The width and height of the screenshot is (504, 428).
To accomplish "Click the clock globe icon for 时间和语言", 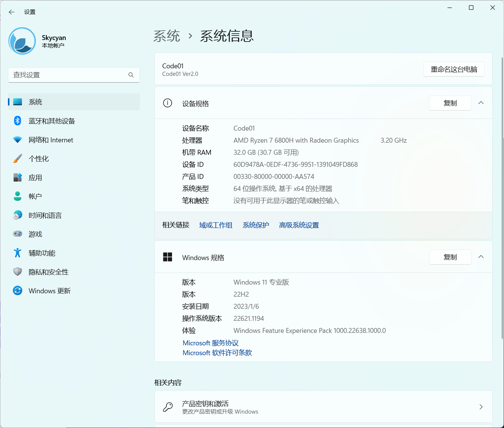I will point(18,215).
